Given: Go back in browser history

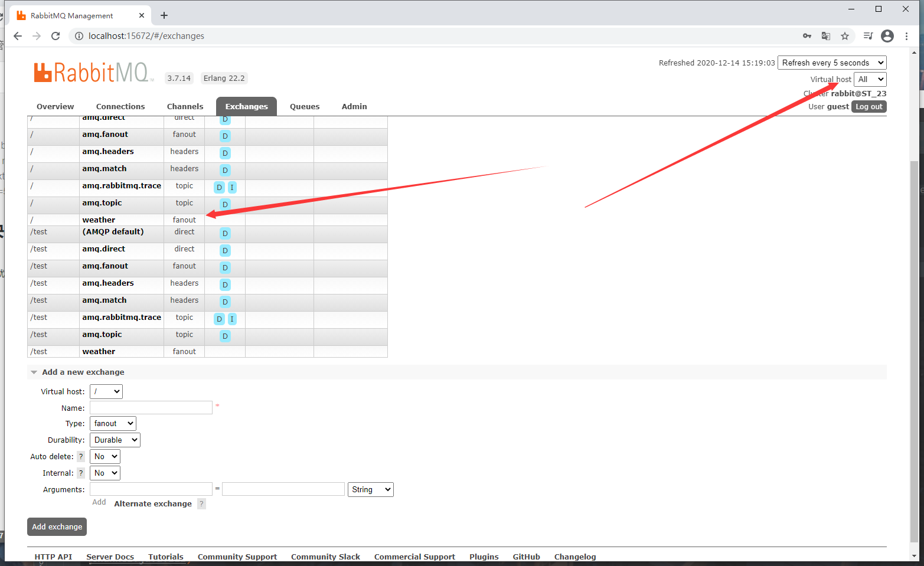Looking at the screenshot, I should point(18,36).
